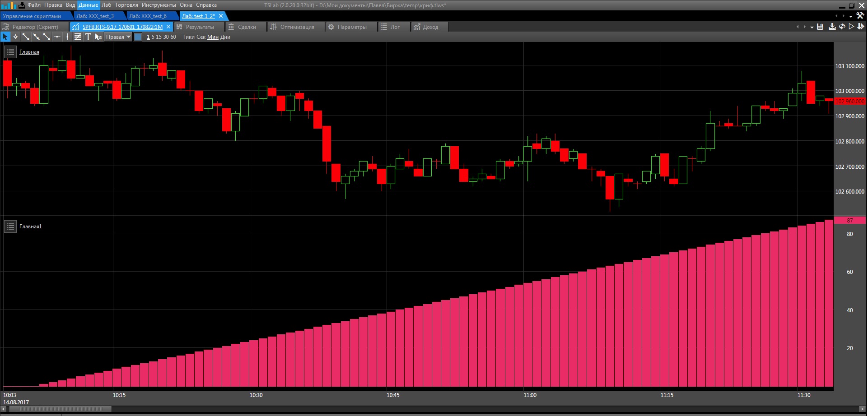The image size is (868, 416).
Task: Click the load data icon beside the logo
Action: click(x=22, y=5)
